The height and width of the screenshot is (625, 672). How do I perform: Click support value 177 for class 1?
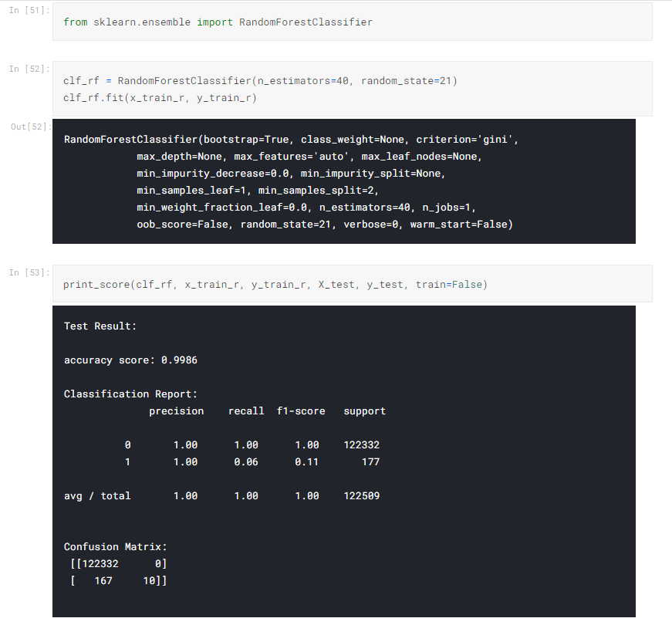coord(370,462)
